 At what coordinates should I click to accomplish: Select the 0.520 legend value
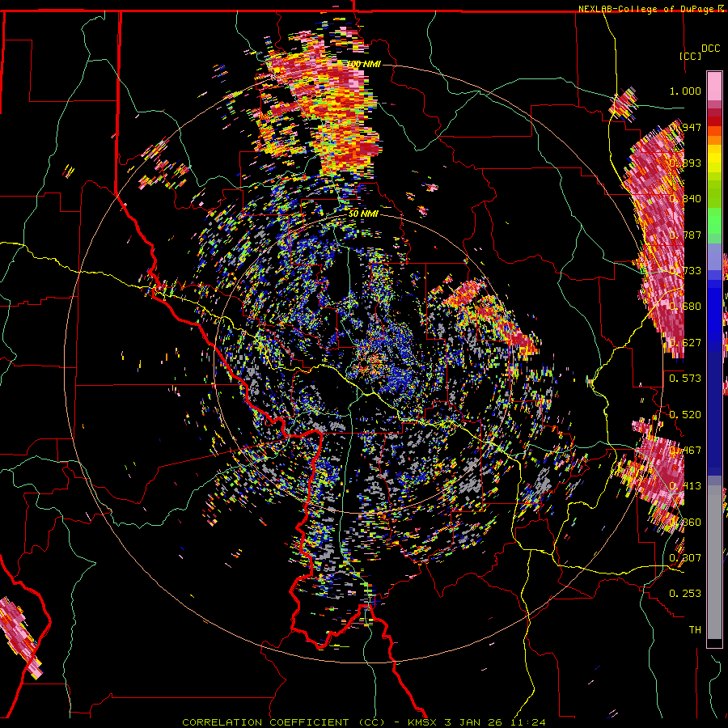[x=685, y=415]
